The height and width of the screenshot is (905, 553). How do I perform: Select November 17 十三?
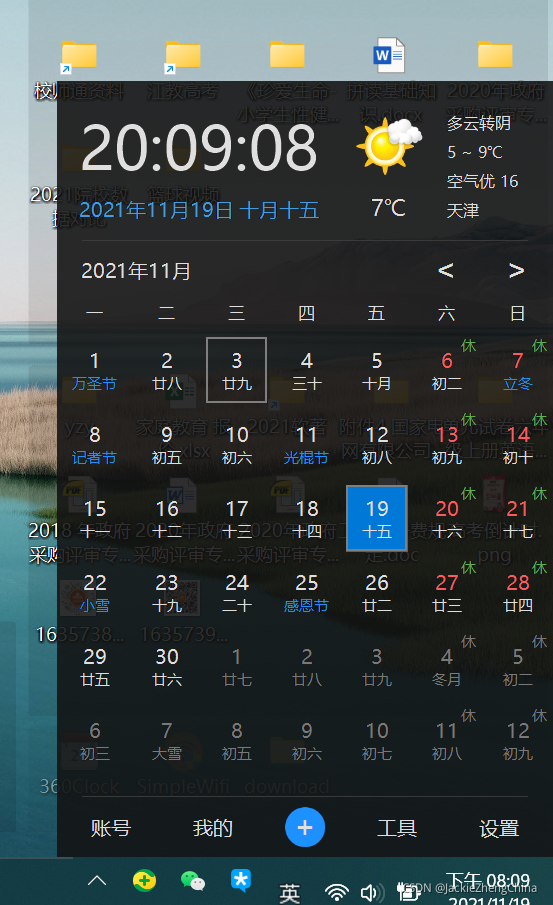[237, 518]
